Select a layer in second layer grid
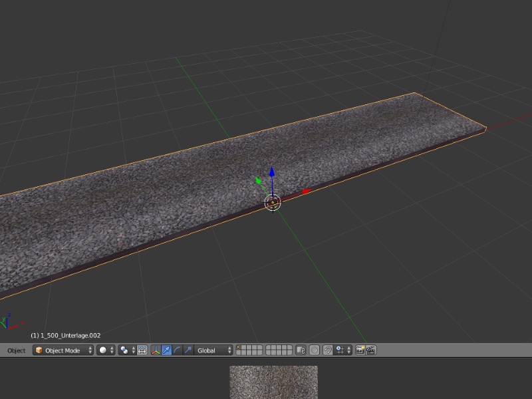Image resolution: width=532 pixels, height=399 pixels. [279, 350]
